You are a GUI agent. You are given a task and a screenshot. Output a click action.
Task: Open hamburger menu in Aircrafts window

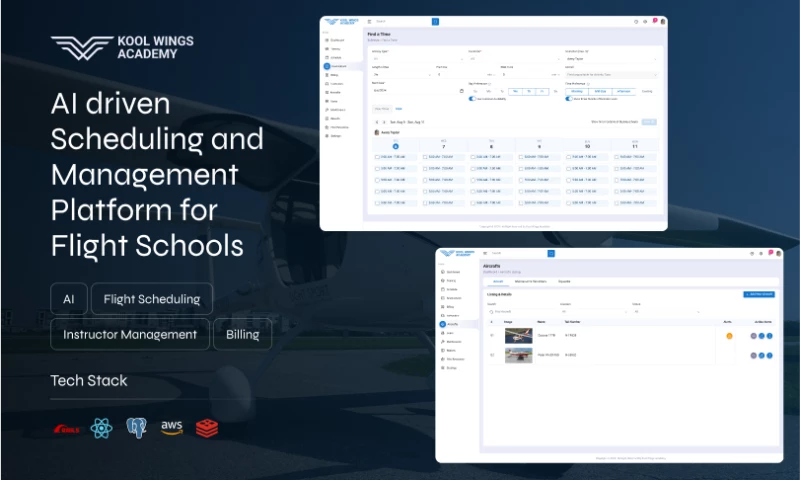click(485, 254)
